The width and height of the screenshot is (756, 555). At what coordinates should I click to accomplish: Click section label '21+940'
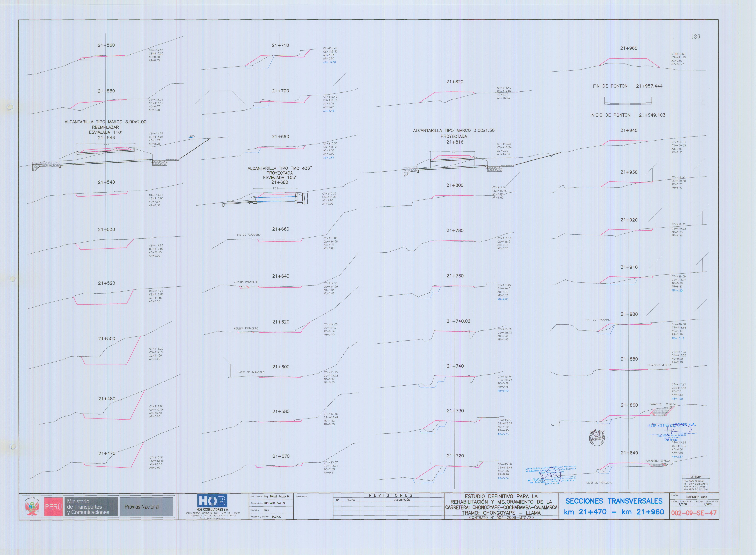click(x=629, y=130)
